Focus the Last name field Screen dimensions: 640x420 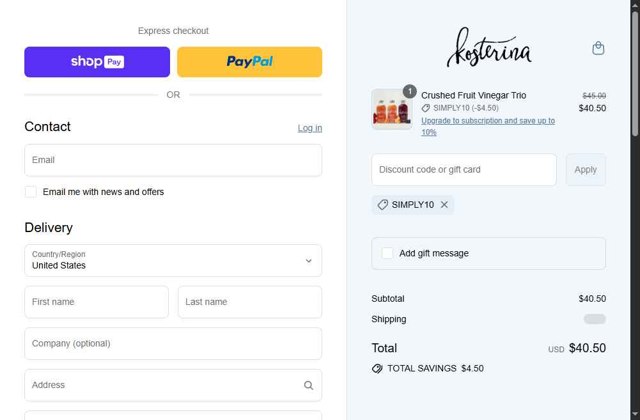(x=250, y=302)
